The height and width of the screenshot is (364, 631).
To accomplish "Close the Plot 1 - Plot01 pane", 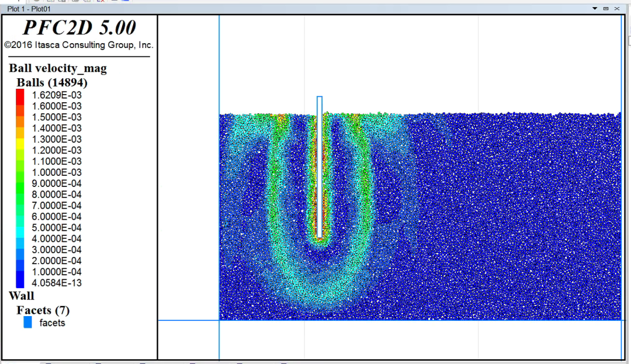I will point(617,8).
